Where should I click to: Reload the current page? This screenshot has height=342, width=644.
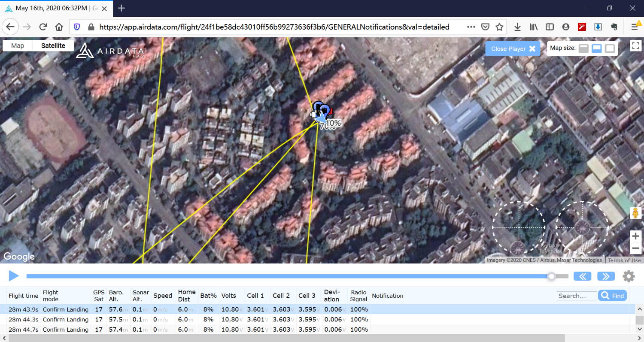pos(43,27)
